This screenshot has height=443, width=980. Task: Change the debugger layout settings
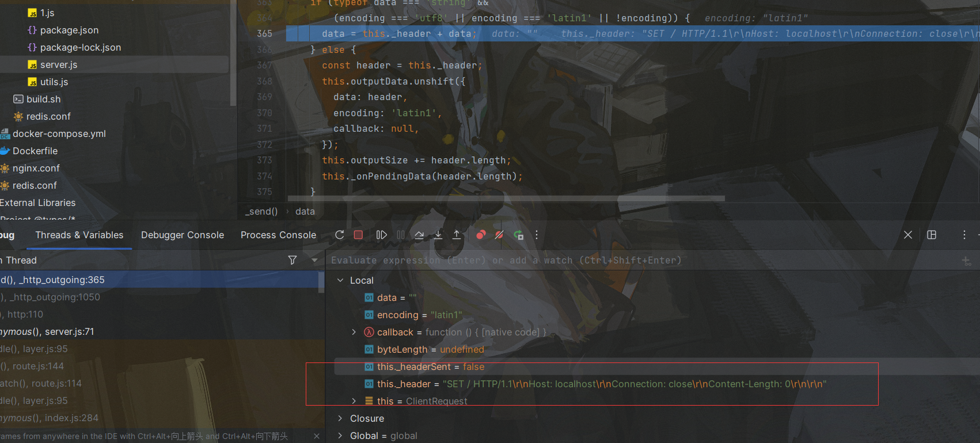pyautogui.click(x=932, y=235)
